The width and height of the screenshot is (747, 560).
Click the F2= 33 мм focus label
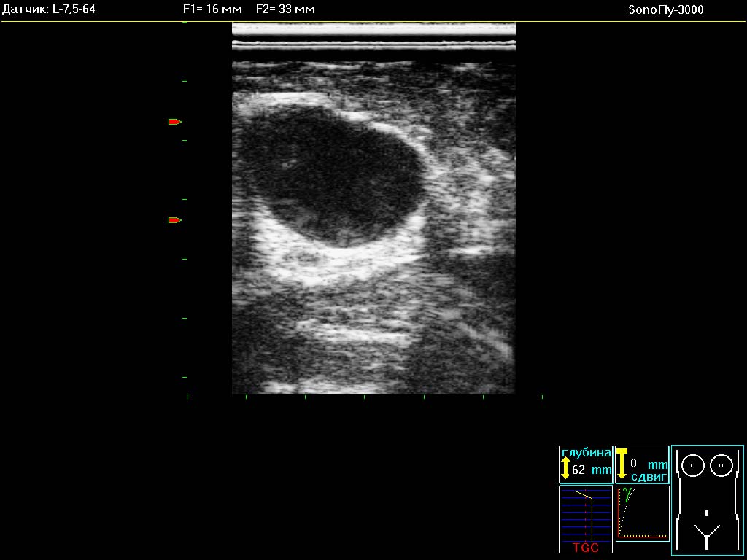(286, 9)
